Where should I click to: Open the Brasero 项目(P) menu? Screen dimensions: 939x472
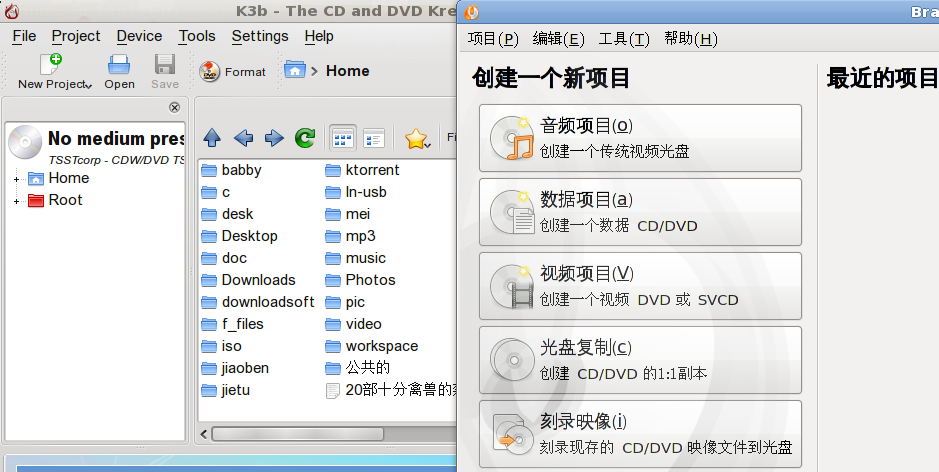(492, 40)
